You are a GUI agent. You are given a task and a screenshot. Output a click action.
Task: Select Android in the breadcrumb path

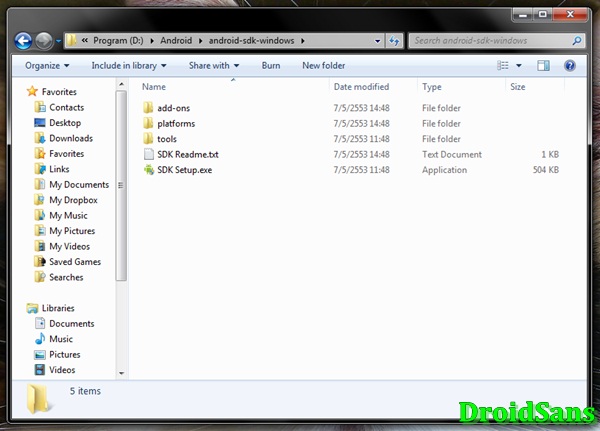176,41
